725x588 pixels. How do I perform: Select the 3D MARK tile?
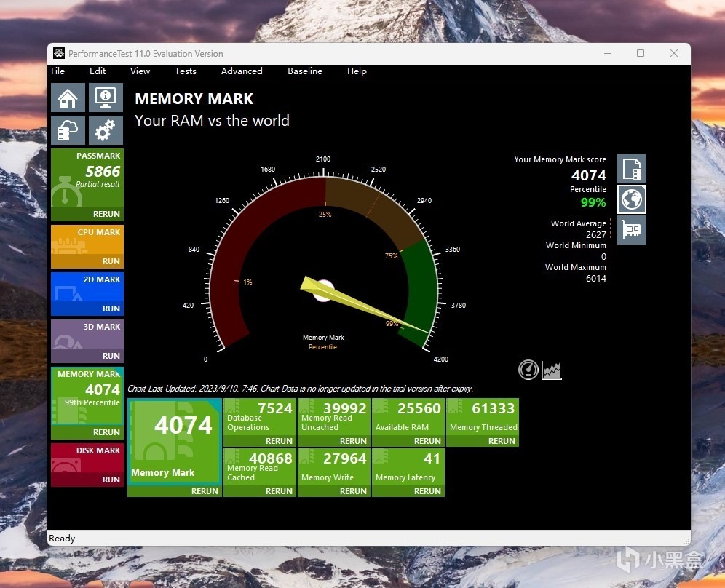[87, 335]
